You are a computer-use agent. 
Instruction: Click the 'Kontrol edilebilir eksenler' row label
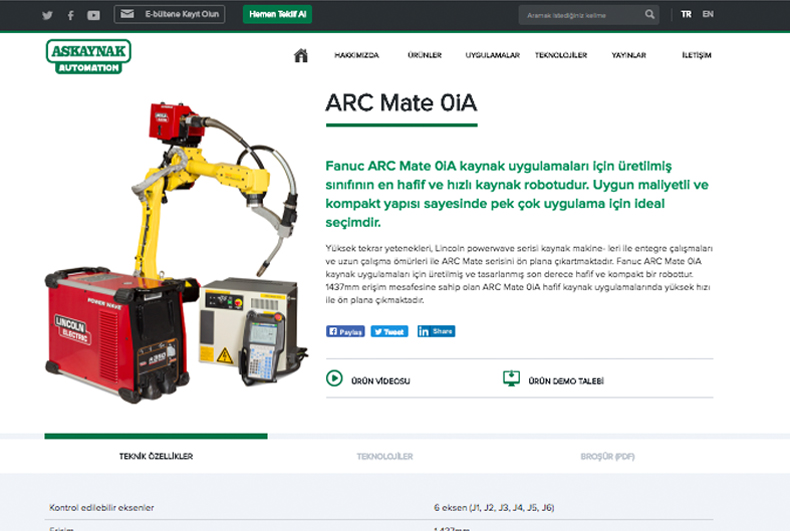tap(102, 507)
